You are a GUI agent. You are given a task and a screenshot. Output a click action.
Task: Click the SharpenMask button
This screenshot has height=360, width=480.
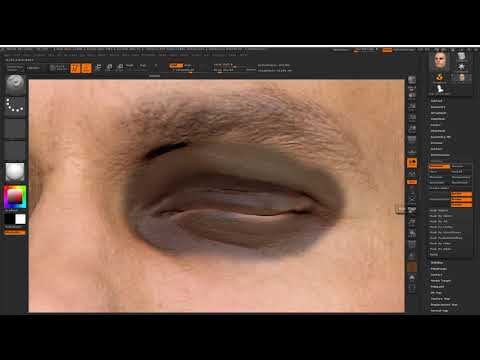point(461,177)
